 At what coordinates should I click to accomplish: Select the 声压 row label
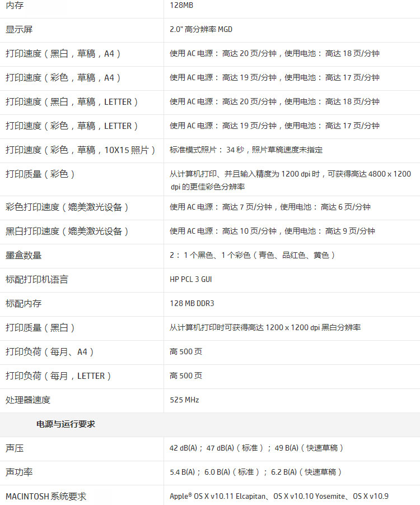point(15,448)
